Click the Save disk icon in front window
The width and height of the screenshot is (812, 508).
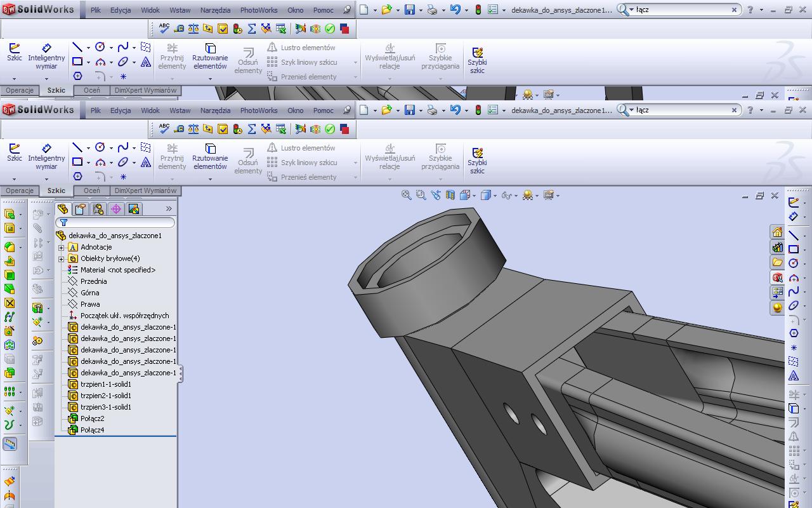pos(410,110)
